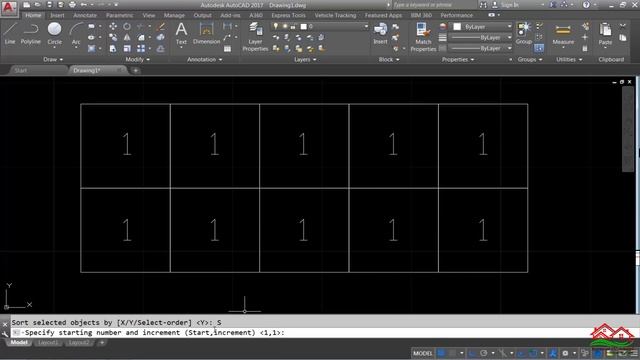Click the Plot printer icon in quick access toolbar
This screenshot has height=360, width=640.
72,5
